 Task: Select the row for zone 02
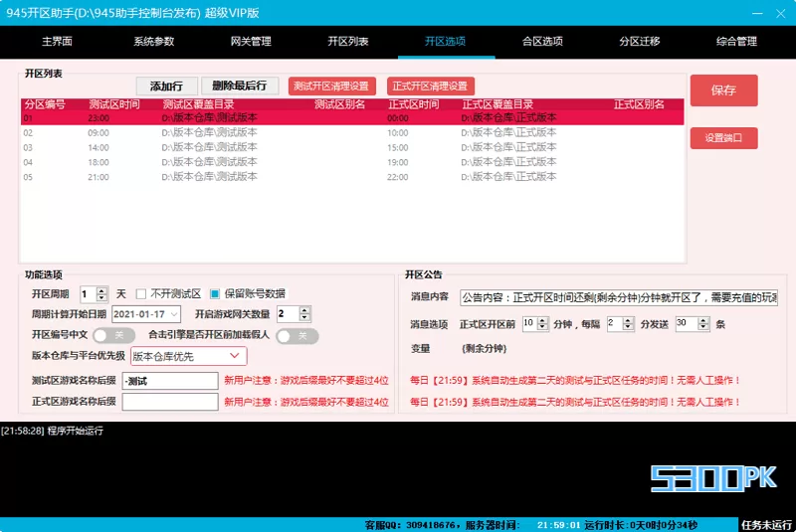click(x=352, y=133)
